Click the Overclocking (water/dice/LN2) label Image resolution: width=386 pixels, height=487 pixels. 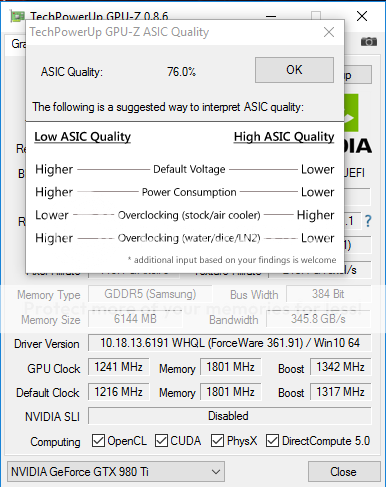189,238
